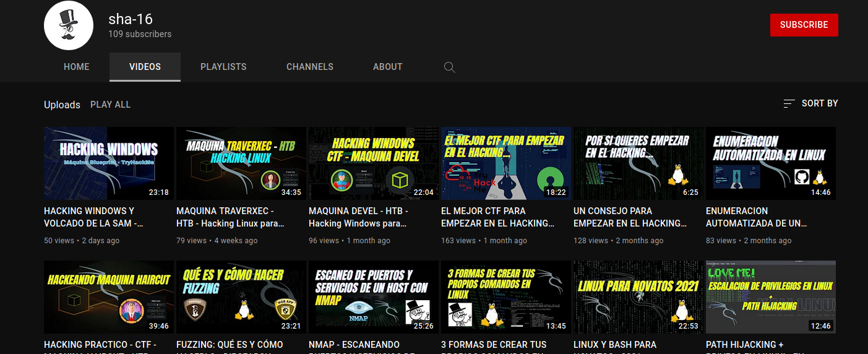Image resolution: width=868 pixels, height=354 pixels.
Task: Open the Enumeracion Automatizada en Linux thumbnail
Action: pyautogui.click(x=771, y=163)
